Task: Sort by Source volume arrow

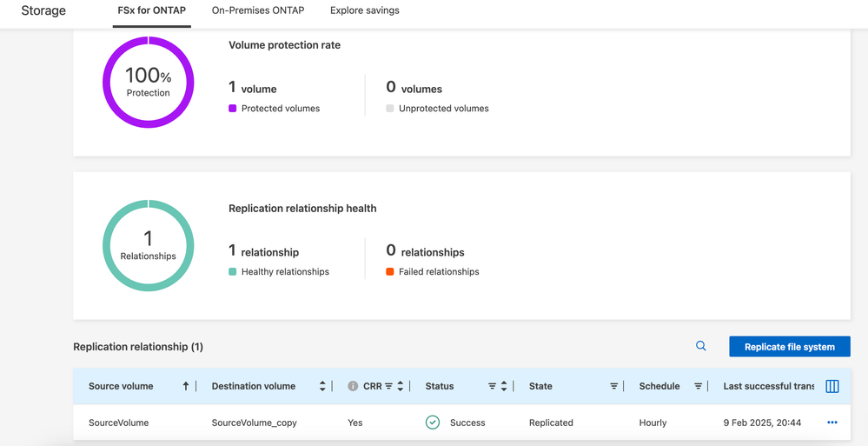Action: click(186, 386)
